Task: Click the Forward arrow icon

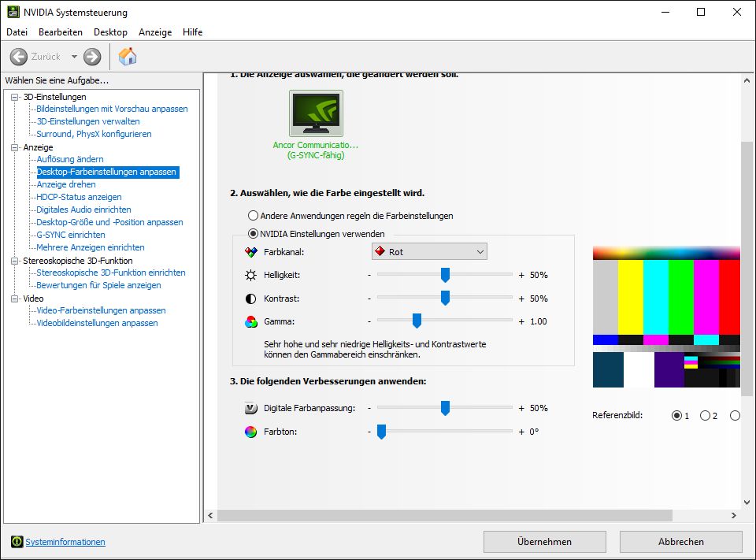Action: tap(92, 57)
